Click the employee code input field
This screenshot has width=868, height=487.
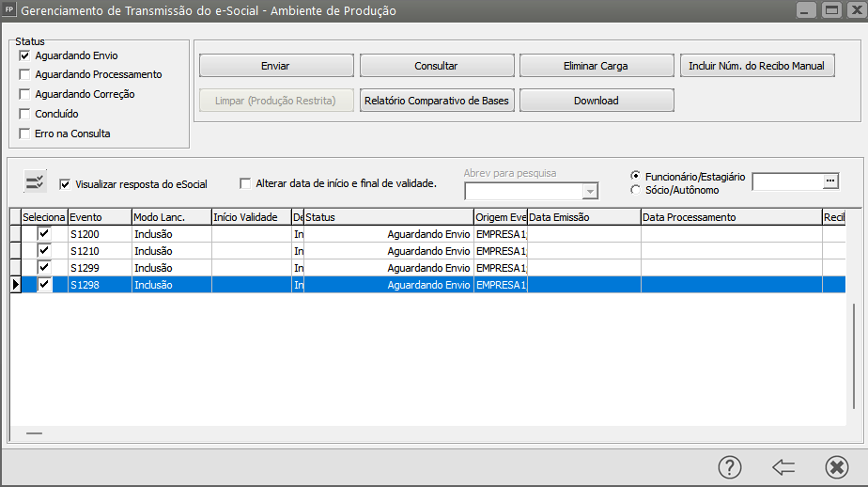tap(787, 181)
